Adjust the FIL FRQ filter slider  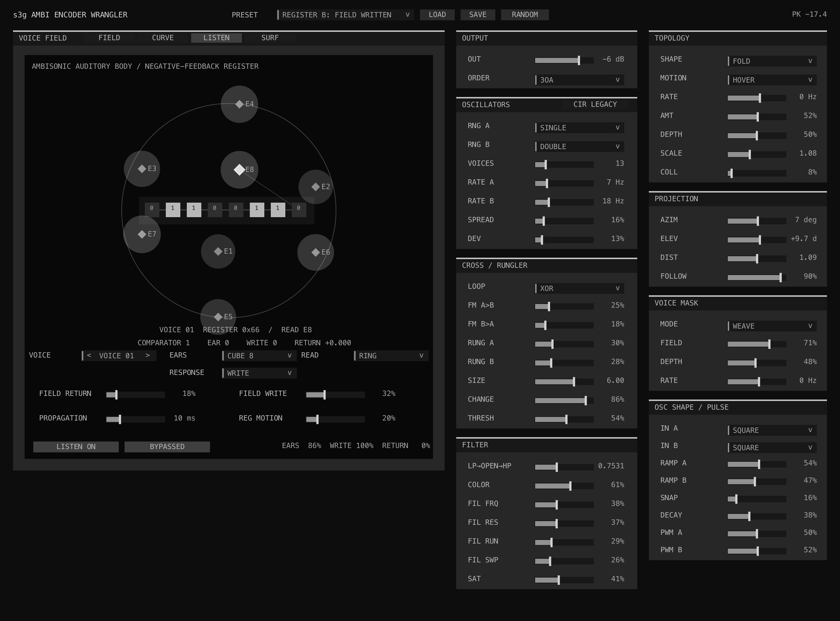pos(564,504)
